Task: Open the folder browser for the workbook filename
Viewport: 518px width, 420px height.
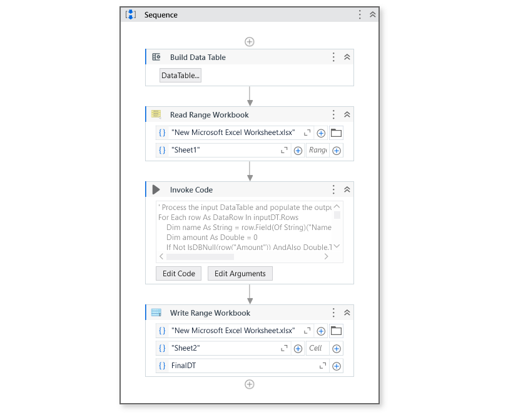Action: (x=336, y=132)
